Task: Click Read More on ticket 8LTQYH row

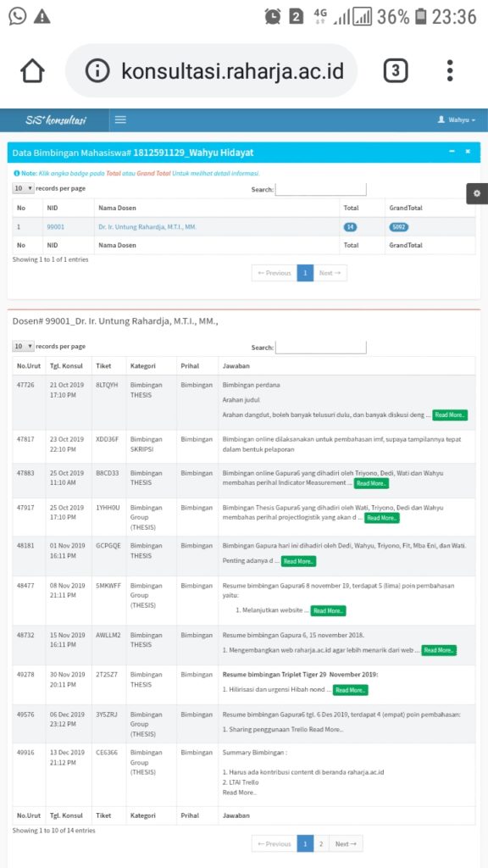Action: pos(450,415)
